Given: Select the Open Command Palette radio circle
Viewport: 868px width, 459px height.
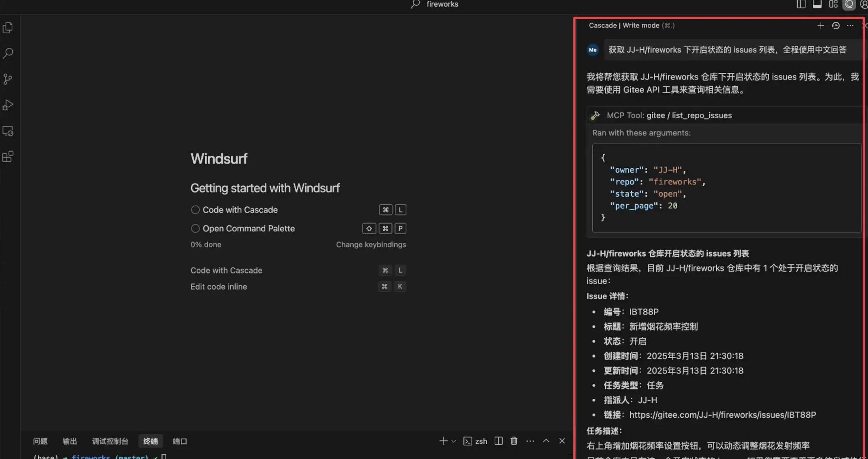Looking at the screenshot, I should pos(195,228).
